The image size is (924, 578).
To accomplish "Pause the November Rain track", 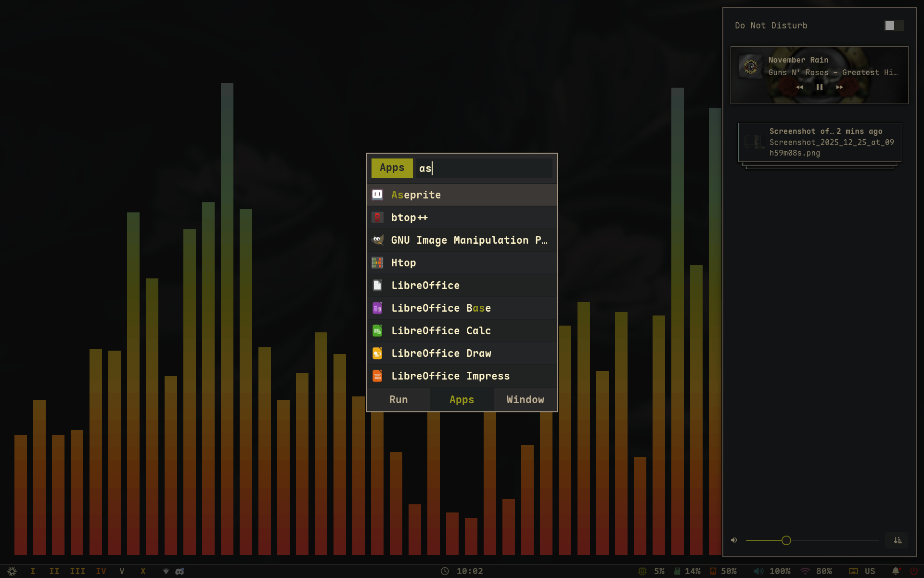I will click(819, 87).
